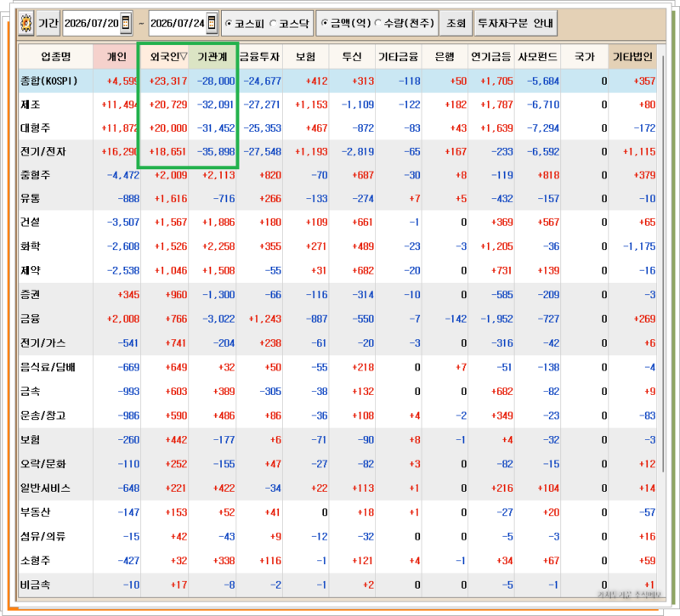The height and width of the screenshot is (616, 680).
Task: Click the 연기금등 column header
Action: (491, 56)
